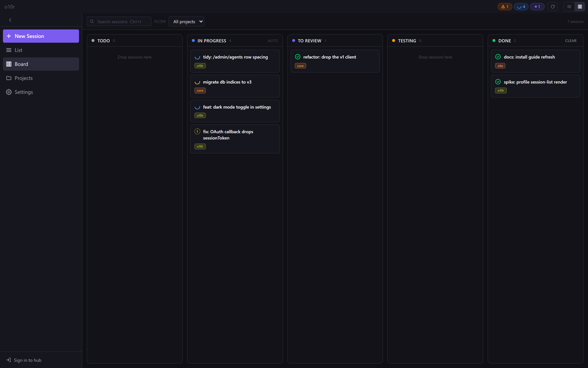Click core tag on refactor v1 client card
588x368 pixels.
click(x=300, y=66)
